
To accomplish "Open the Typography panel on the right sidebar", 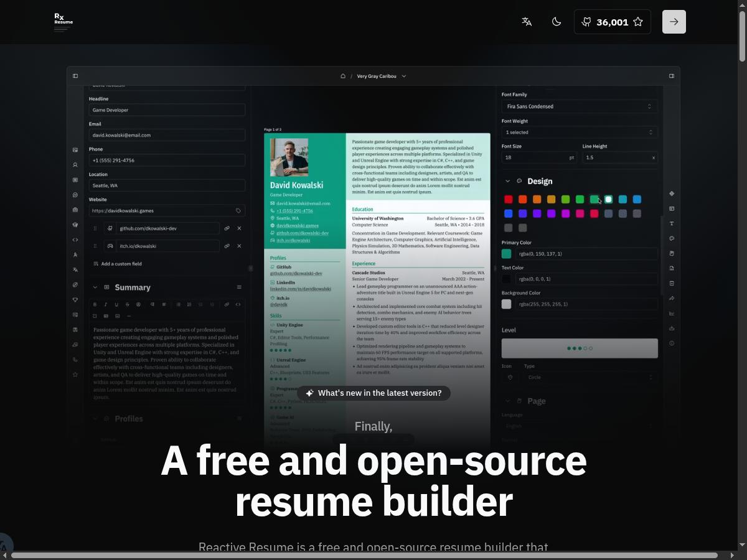I will point(672,223).
